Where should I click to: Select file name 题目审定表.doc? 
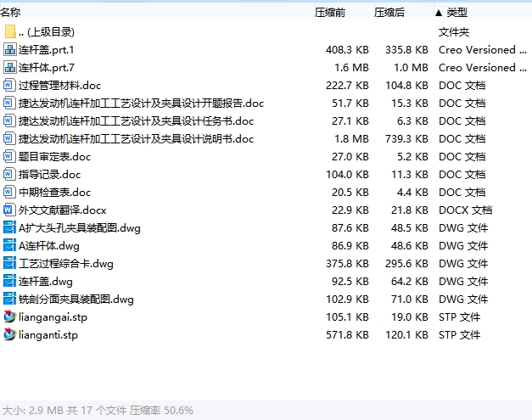54,157
